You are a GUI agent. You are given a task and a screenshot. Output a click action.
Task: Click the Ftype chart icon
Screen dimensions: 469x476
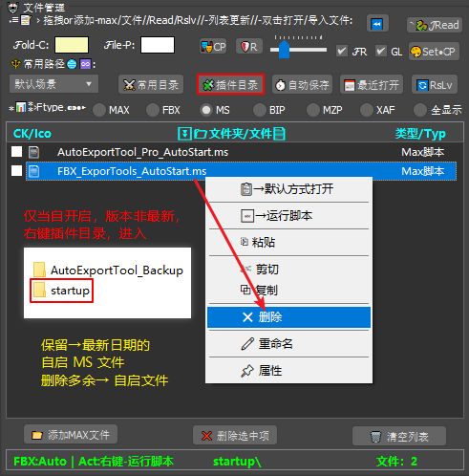point(21,107)
